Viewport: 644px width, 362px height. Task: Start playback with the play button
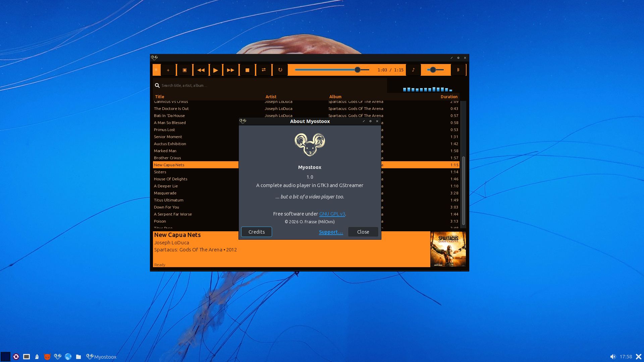[216, 70]
